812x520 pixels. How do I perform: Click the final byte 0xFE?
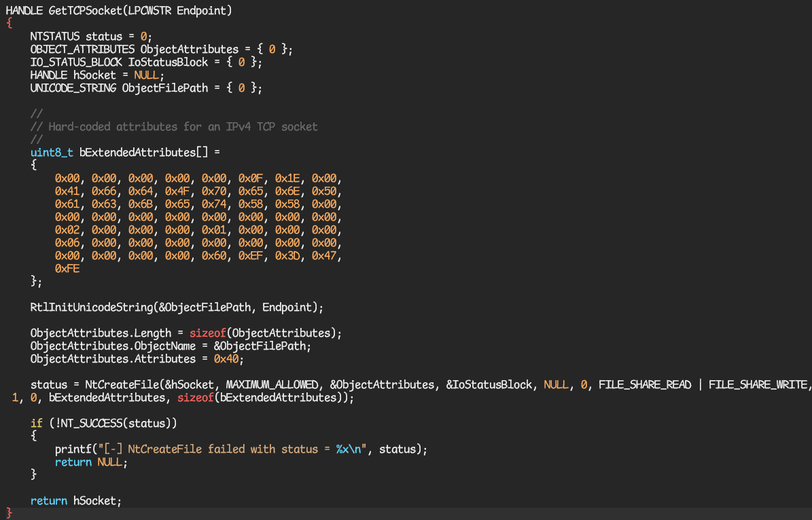pyautogui.click(x=67, y=269)
